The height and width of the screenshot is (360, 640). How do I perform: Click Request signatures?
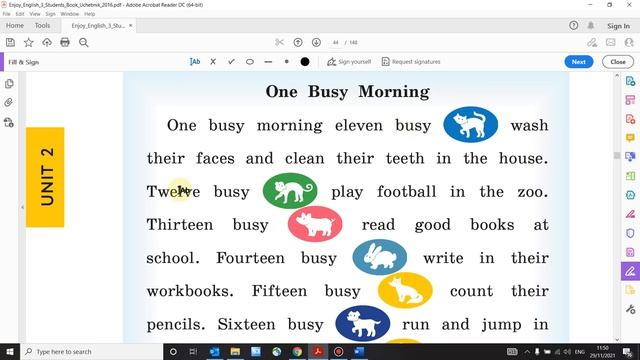411,62
